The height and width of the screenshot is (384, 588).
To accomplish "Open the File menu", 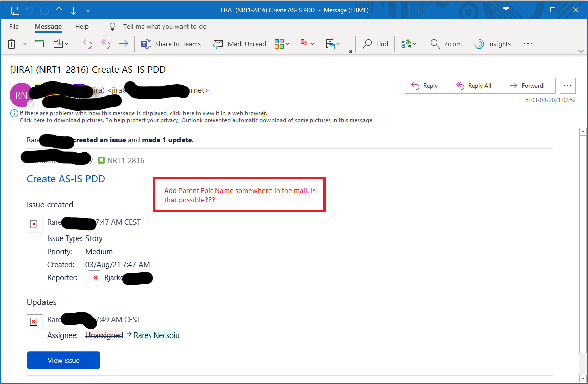I will (14, 27).
